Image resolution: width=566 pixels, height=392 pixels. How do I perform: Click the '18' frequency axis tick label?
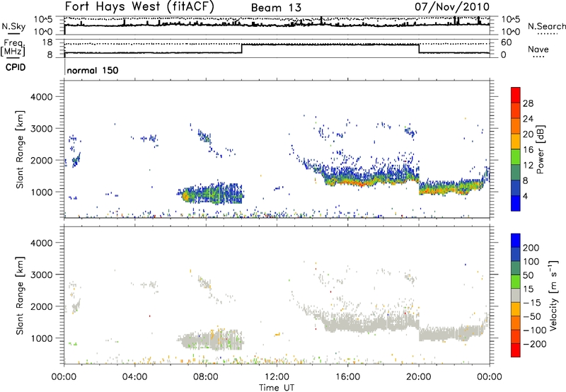point(47,42)
